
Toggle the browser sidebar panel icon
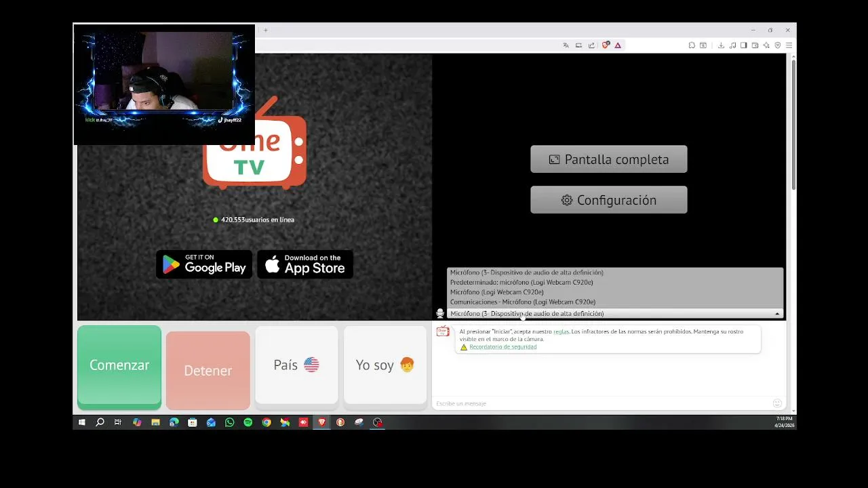[744, 45]
